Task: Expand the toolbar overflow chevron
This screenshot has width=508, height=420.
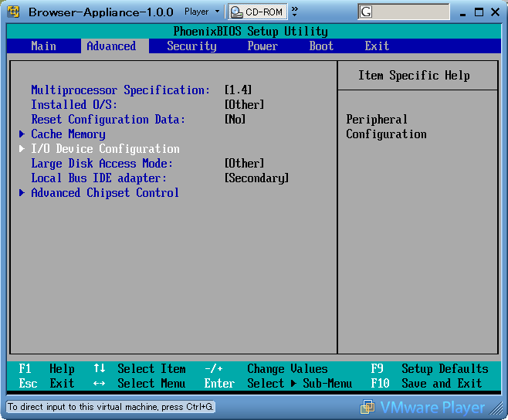Action: tap(294, 12)
